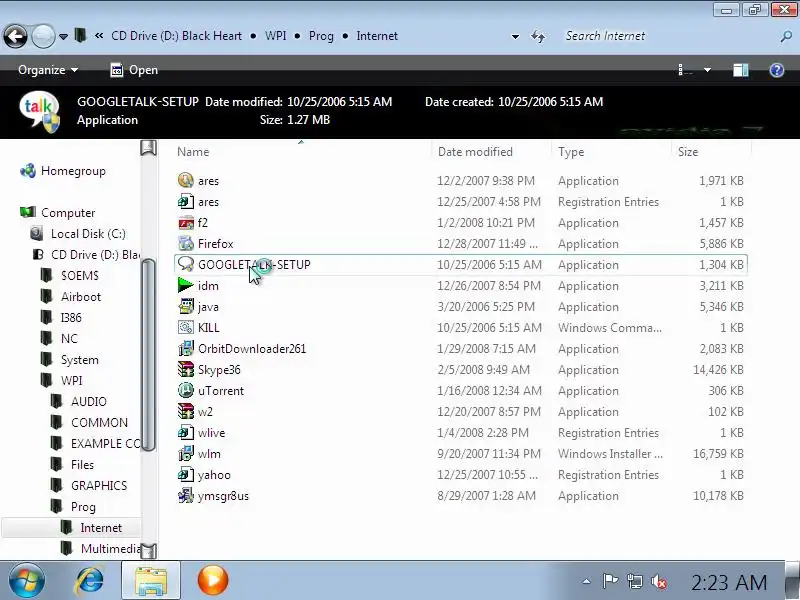Viewport: 800px width, 600px height.
Task: Click navigation pane scroll-down arrow
Action: (x=148, y=551)
